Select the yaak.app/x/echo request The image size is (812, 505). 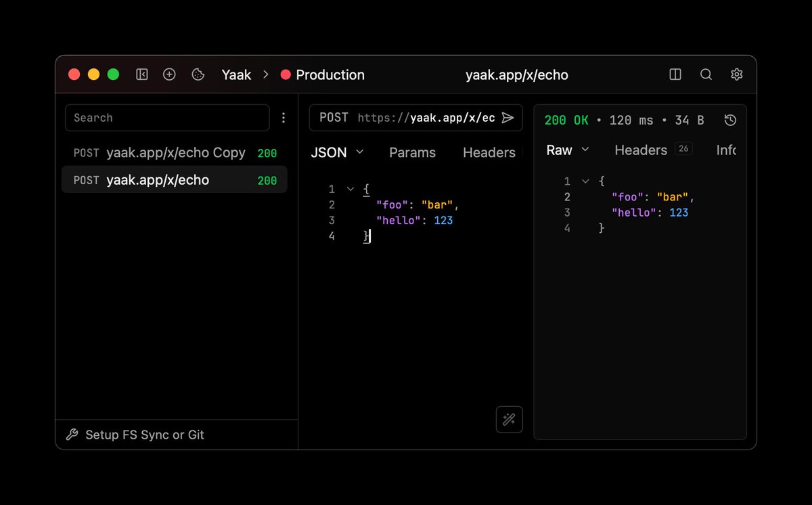coord(175,180)
